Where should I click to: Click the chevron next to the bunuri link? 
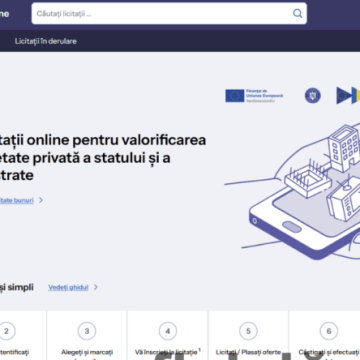coord(41,200)
